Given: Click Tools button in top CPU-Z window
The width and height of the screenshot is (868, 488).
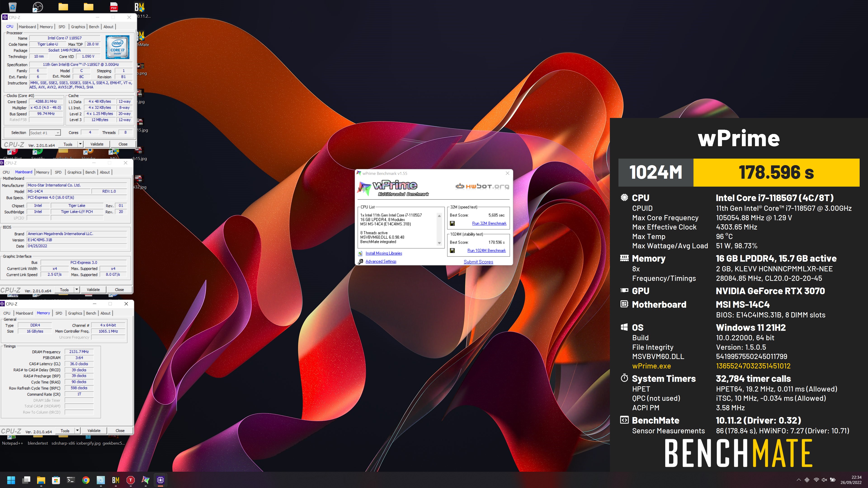Looking at the screenshot, I should point(68,144).
